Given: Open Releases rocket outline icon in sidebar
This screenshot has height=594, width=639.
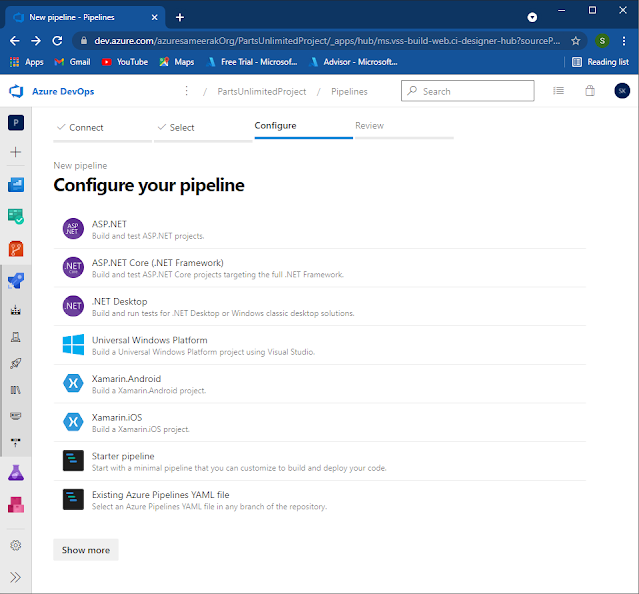Looking at the screenshot, I should tap(16, 363).
